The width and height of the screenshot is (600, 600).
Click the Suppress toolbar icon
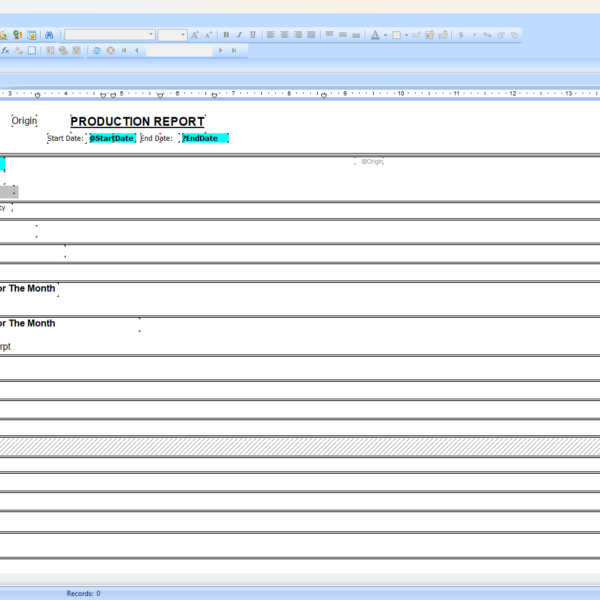point(416,35)
